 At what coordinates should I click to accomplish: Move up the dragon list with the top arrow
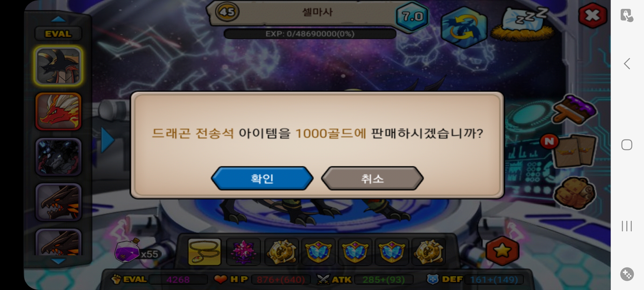click(58, 19)
